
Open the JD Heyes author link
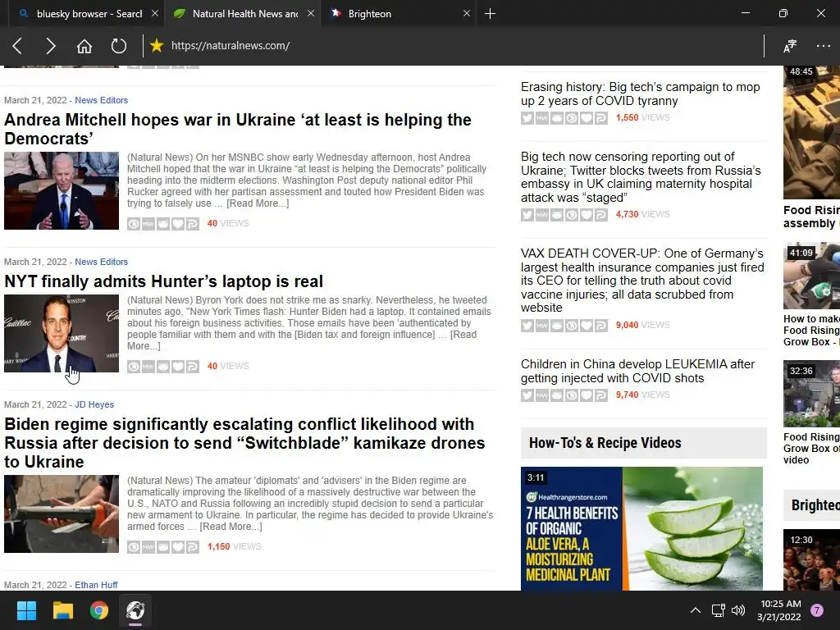point(94,404)
